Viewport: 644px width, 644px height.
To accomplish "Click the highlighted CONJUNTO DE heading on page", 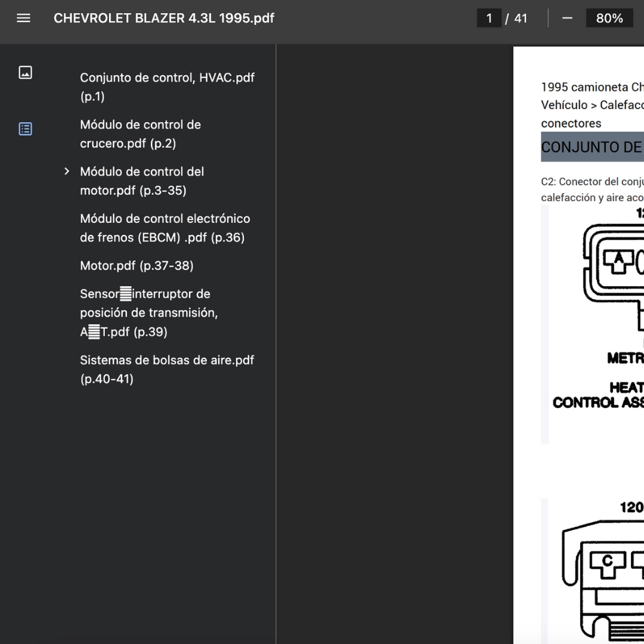I will point(592,147).
